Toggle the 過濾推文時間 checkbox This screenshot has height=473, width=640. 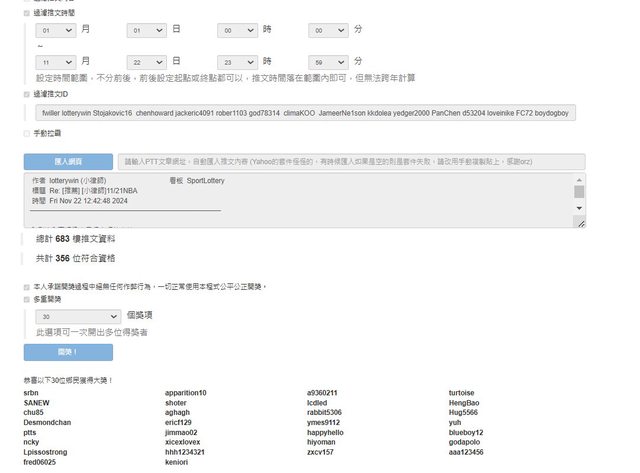click(x=27, y=13)
